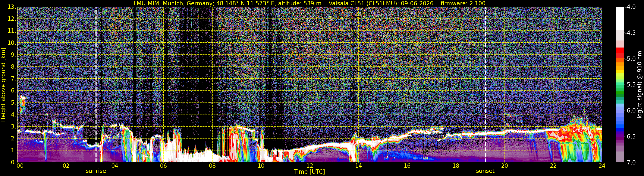
Task: Click the 1 km height tick label
Action: pos(13,151)
